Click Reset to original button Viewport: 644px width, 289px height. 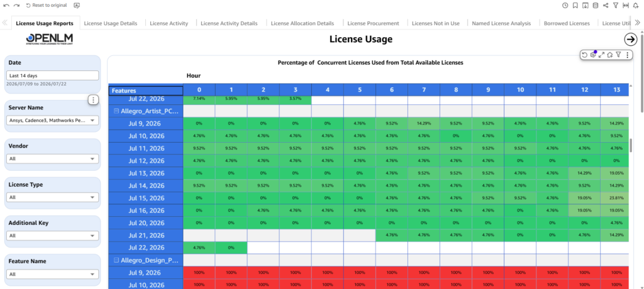(x=46, y=5)
